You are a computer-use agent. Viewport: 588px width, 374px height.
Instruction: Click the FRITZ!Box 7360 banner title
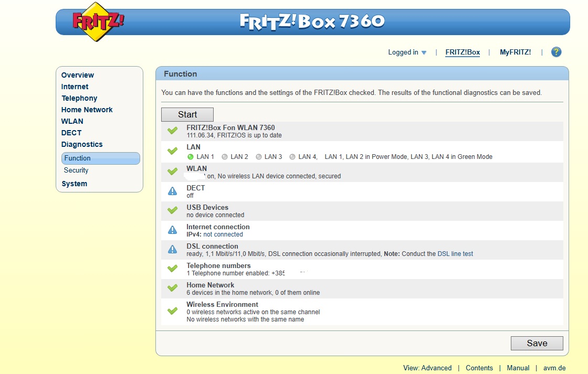click(312, 22)
